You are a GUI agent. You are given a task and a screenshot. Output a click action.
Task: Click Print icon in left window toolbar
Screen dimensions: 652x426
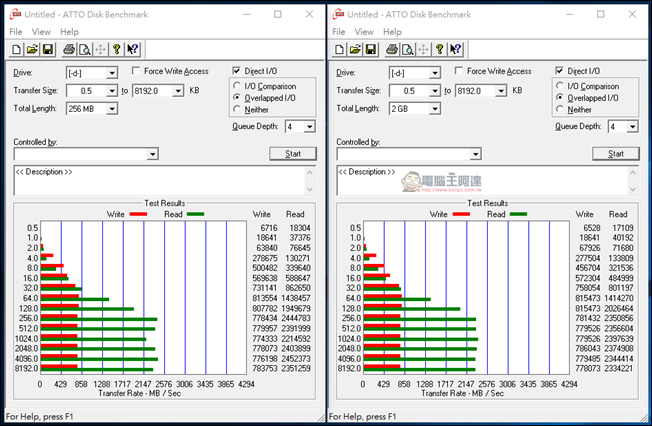point(69,50)
